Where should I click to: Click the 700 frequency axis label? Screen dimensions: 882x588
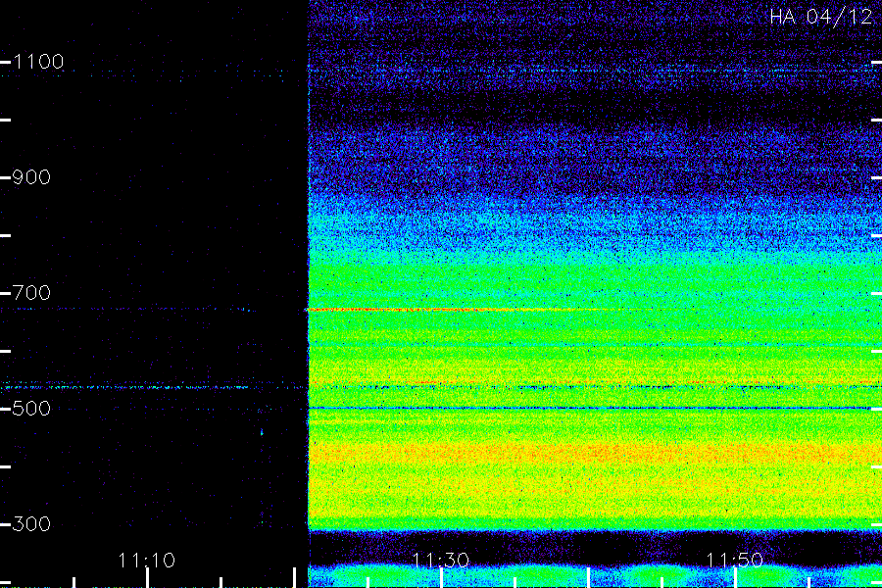(x=31, y=293)
